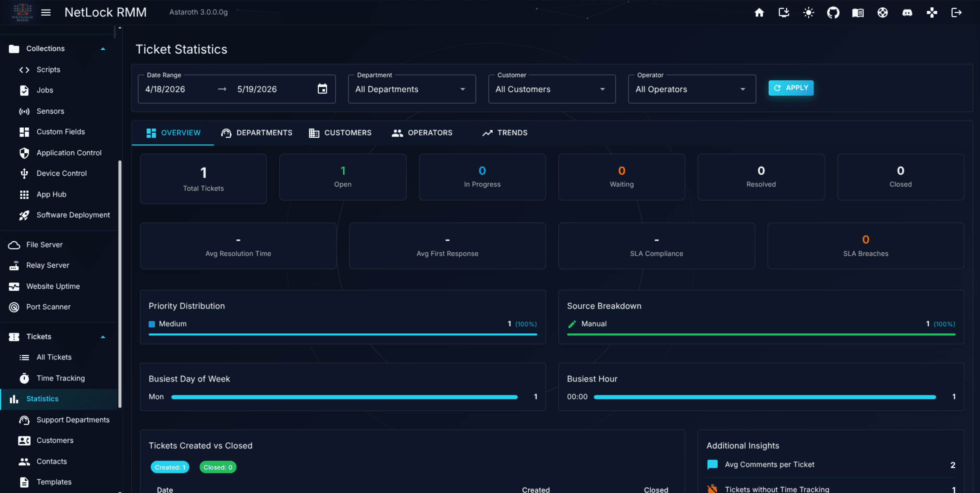Click the end date 5/19/2026 field
Image resolution: width=980 pixels, height=493 pixels.
tap(257, 89)
